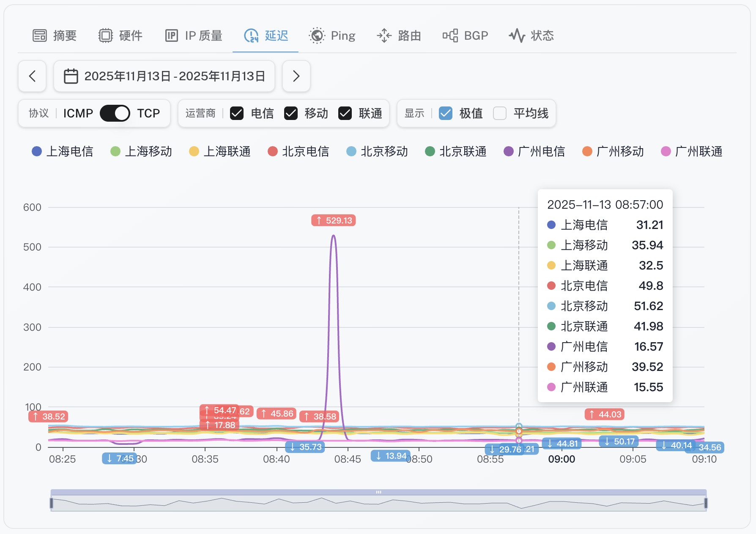Toggle 北京移动 legend entry
Screen dimensions: 756x534
[x=377, y=151]
